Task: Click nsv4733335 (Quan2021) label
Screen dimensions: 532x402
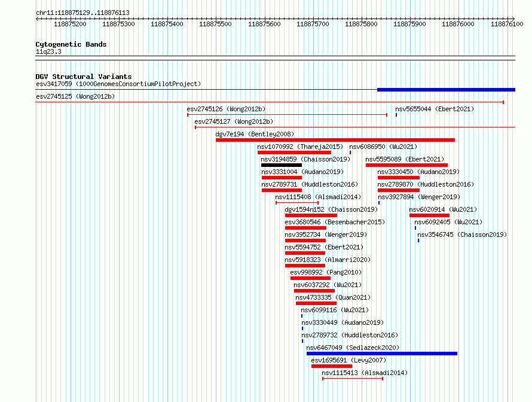Action: tap(333, 297)
